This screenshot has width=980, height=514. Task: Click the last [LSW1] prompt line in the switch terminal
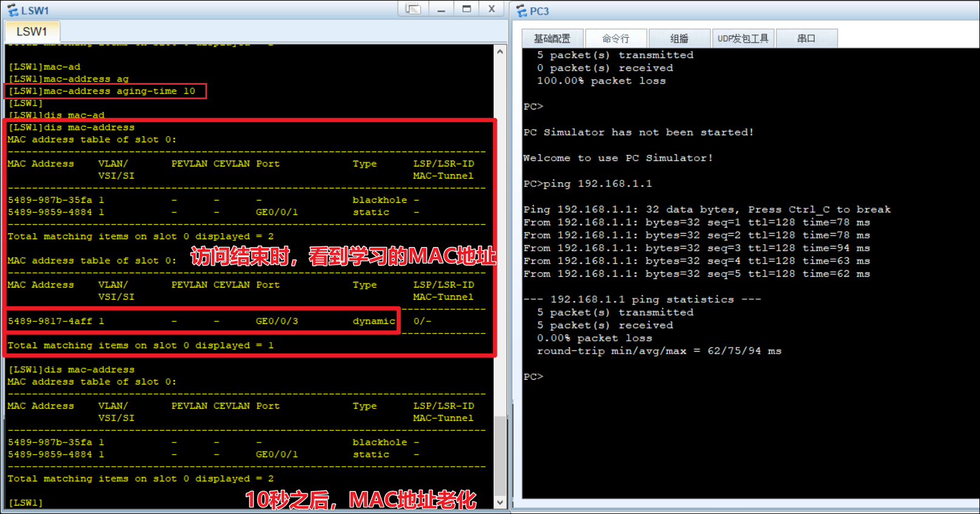25,502
